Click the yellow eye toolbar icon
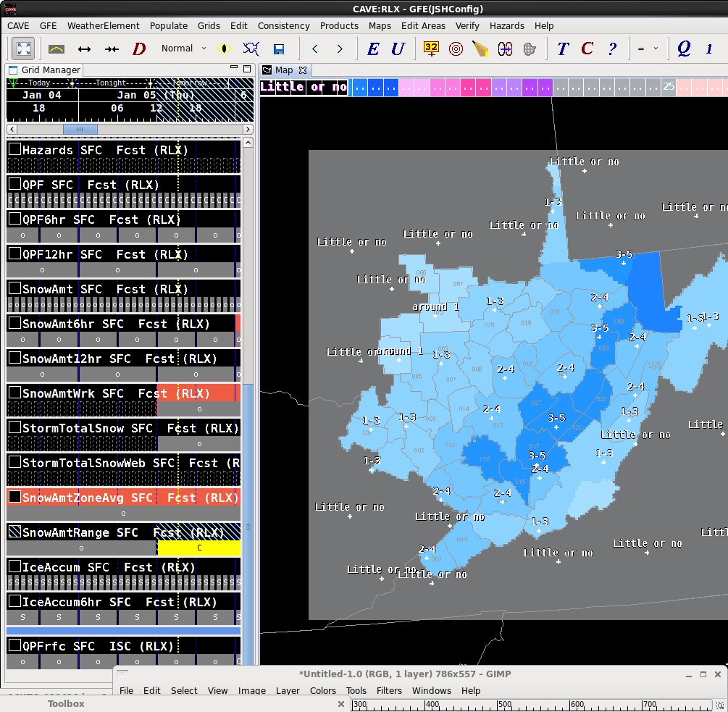 (x=225, y=49)
